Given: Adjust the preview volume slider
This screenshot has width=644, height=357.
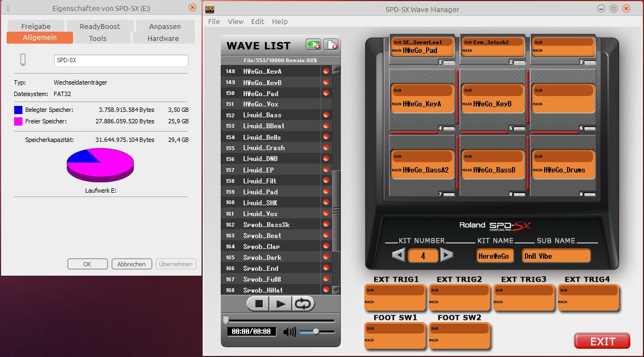Looking at the screenshot, I should (317, 331).
